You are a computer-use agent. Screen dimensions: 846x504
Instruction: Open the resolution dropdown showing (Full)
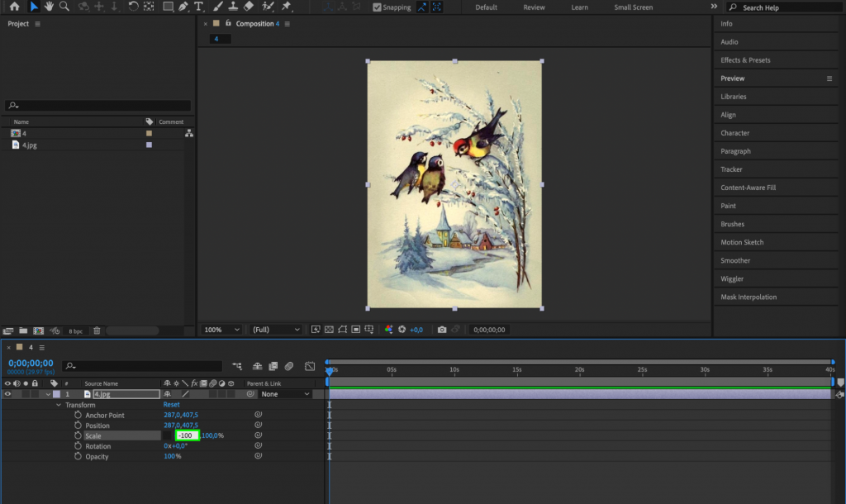[275, 330]
